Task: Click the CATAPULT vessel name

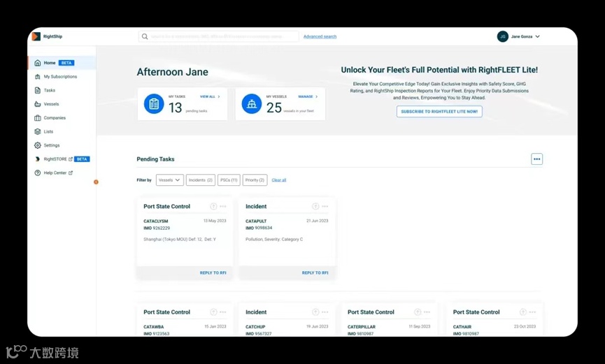Action: pyautogui.click(x=256, y=221)
